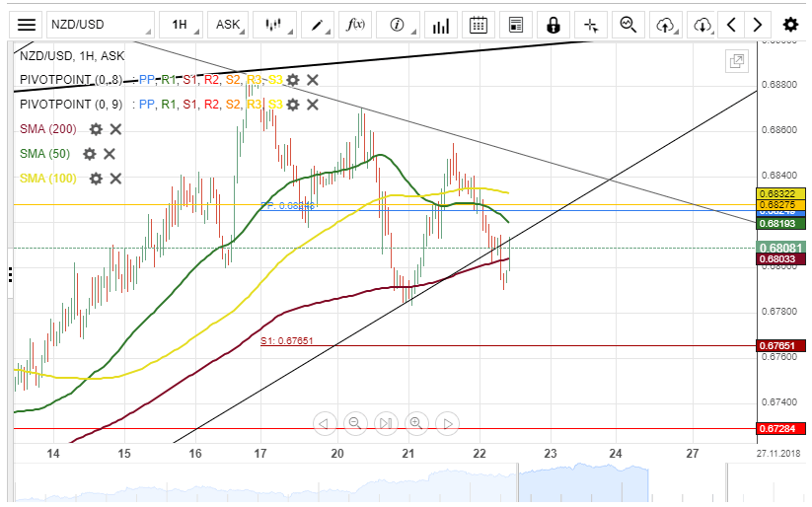Click the SMA (50) legend label
This screenshot has height=507, width=812.
click(x=45, y=154)
